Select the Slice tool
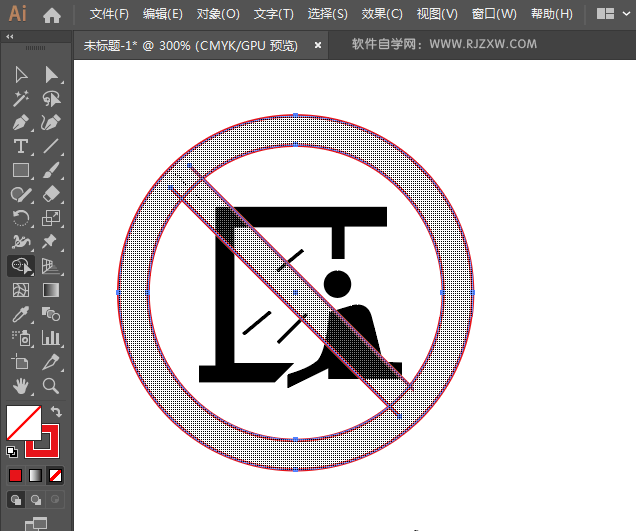 51,362
